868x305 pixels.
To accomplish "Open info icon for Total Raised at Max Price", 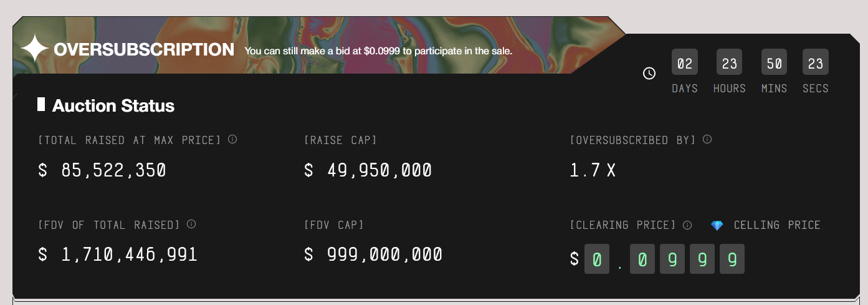I will pos(232,139).
